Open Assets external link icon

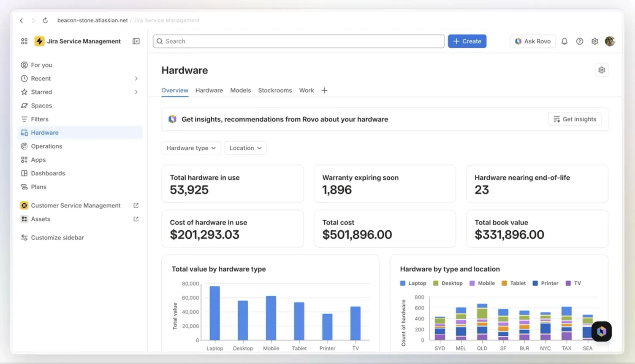click(x=136, y=219)
